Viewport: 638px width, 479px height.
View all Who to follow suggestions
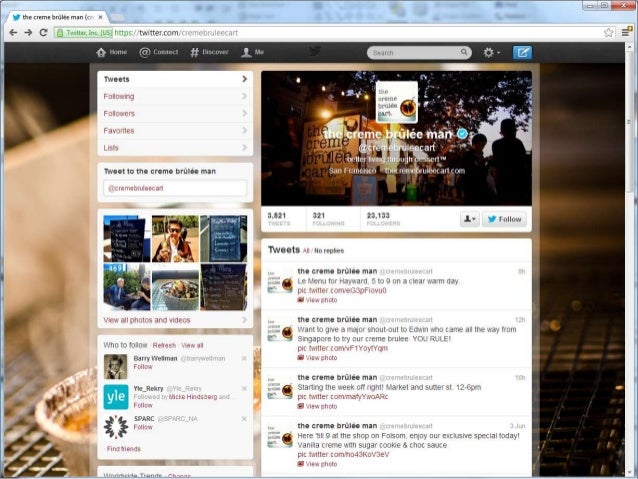click(x=192, y=345)
